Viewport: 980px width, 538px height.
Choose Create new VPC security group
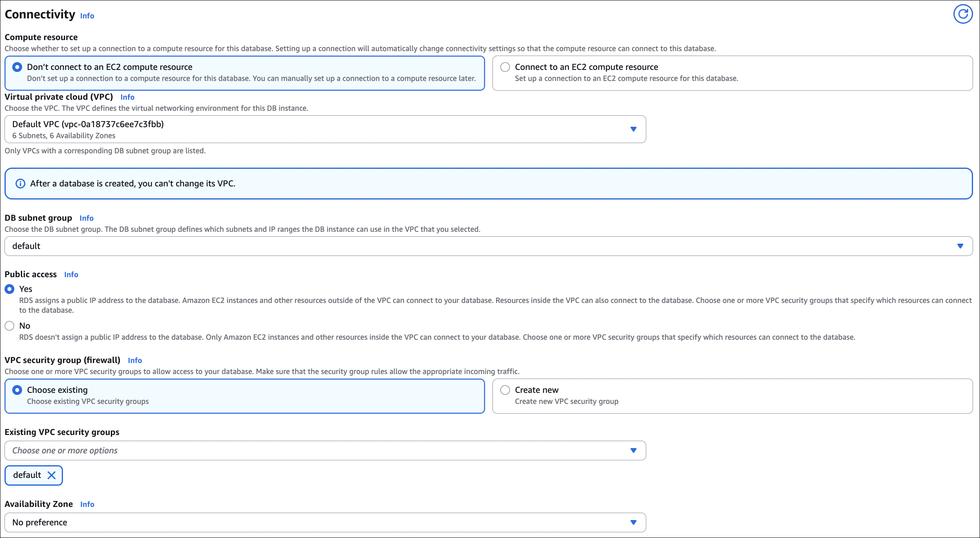(x=505, y=390)
